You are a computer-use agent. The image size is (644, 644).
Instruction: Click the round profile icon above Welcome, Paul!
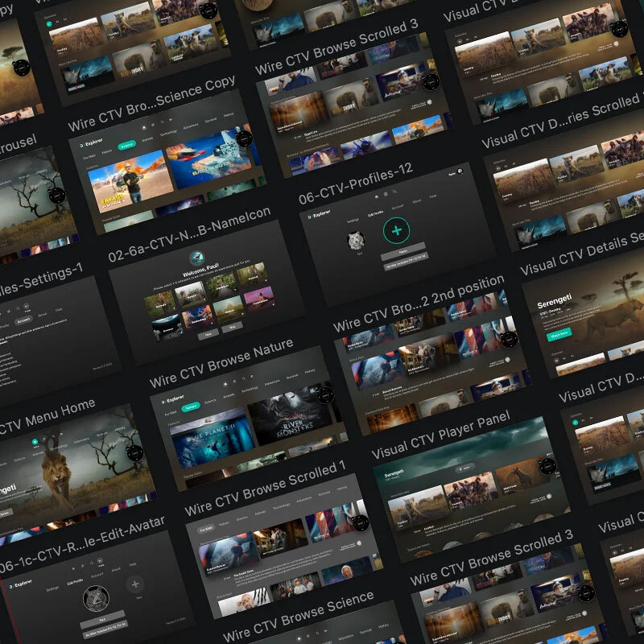pos(196,257)
